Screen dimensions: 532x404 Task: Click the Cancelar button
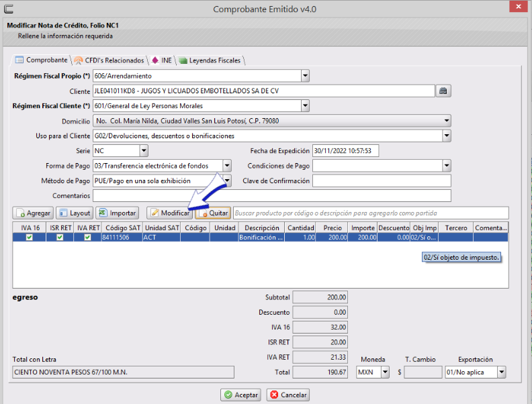click(288, 395)
